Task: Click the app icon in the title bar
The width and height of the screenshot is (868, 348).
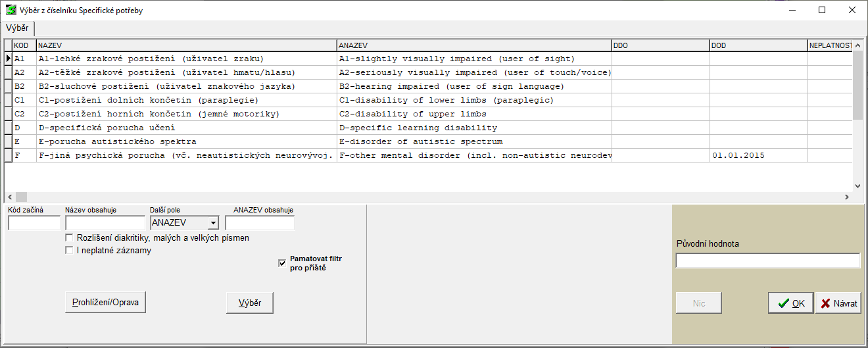Action: click(11, 11)
